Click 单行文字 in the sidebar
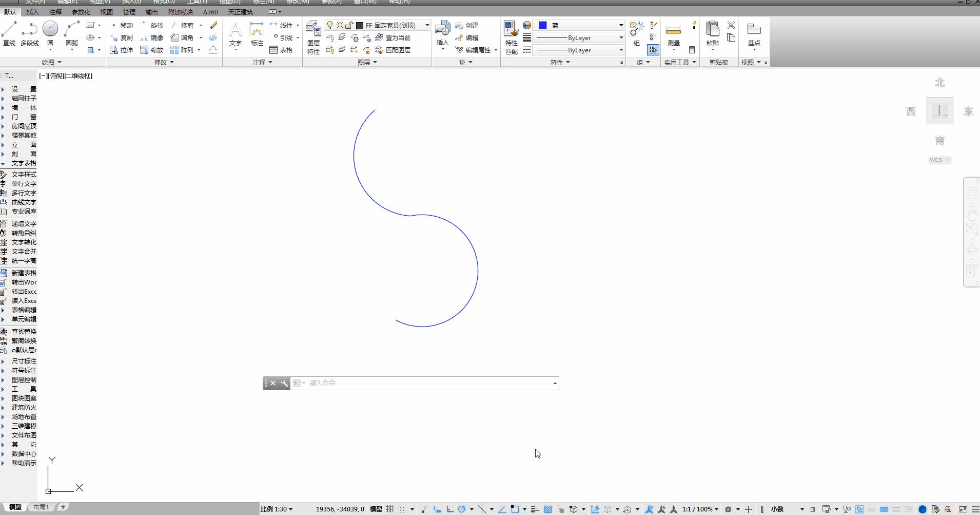This screenshot has height=515, width=980. point(24,184)
